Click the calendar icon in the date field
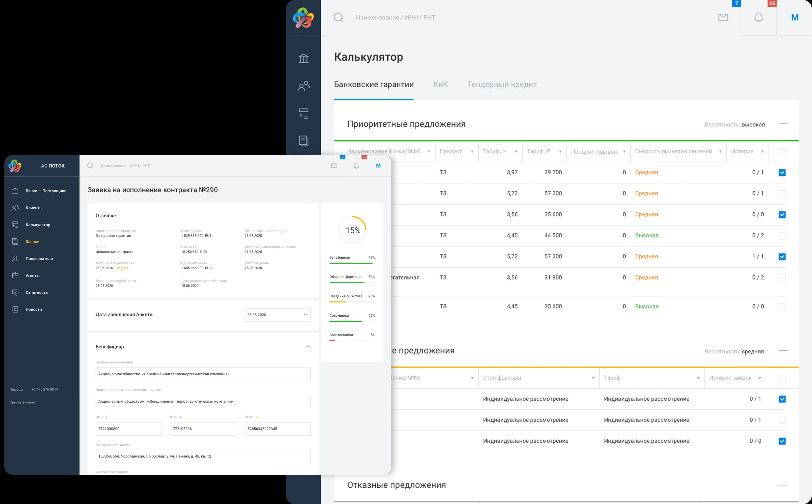This screenshot has width=812, height=504. (x=306, y=315)
